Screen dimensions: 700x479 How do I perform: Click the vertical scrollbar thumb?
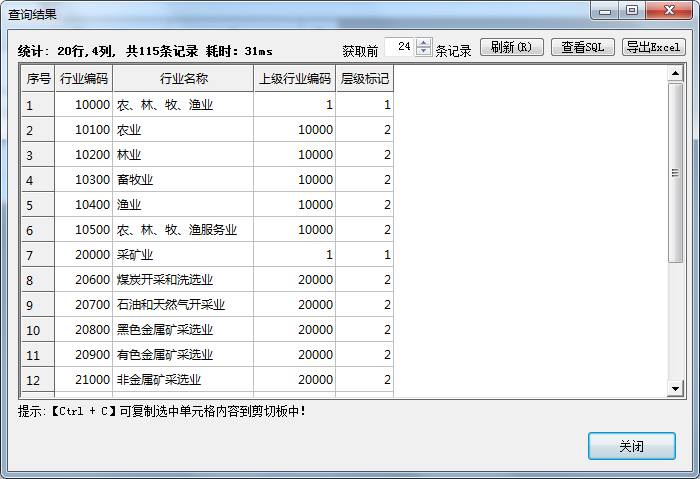[675, 170]
